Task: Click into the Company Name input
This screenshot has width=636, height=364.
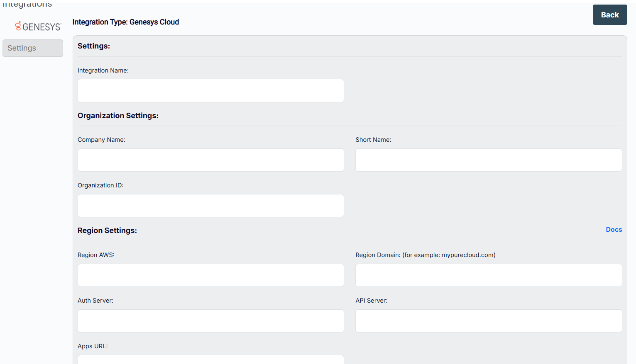Action: [210, 160]
